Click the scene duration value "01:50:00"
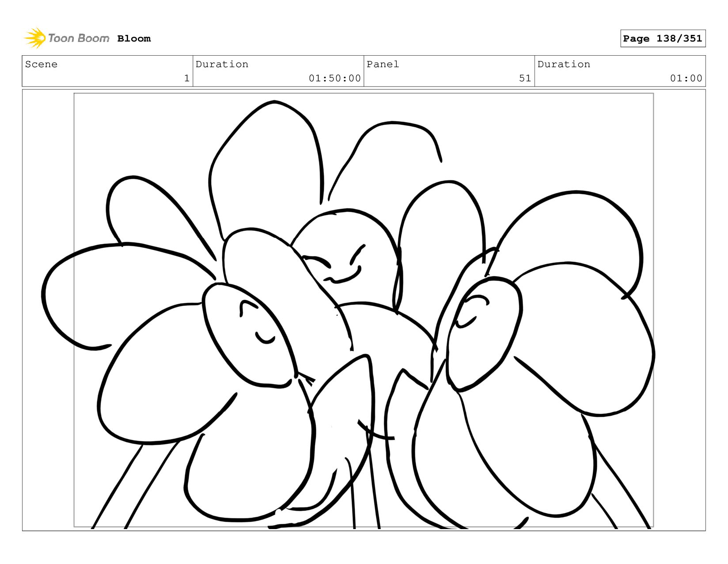This screenshot has height=564, width=728. tap(335, 78)
